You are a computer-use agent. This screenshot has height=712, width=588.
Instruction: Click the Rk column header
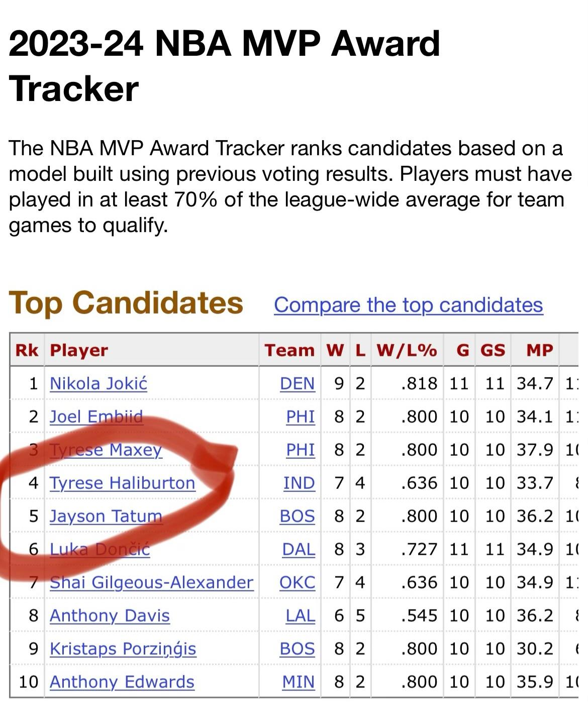[x=27, y=350]
